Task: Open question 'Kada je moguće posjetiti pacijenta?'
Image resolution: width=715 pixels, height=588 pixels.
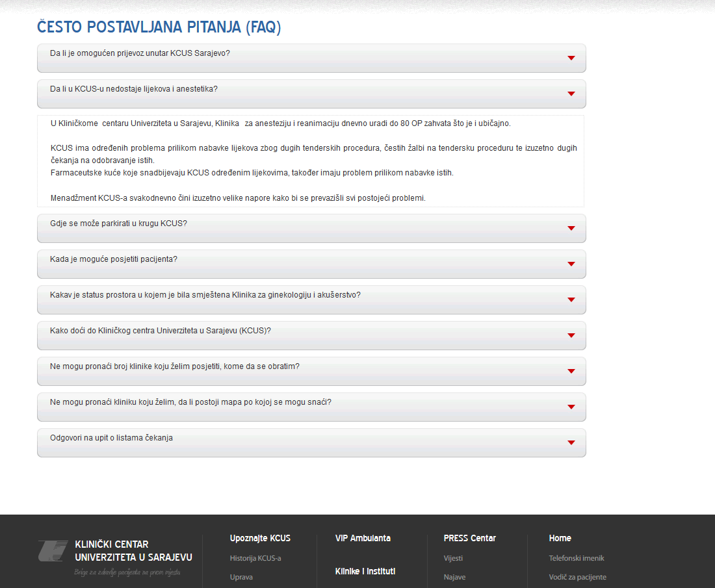Action: 114,259
